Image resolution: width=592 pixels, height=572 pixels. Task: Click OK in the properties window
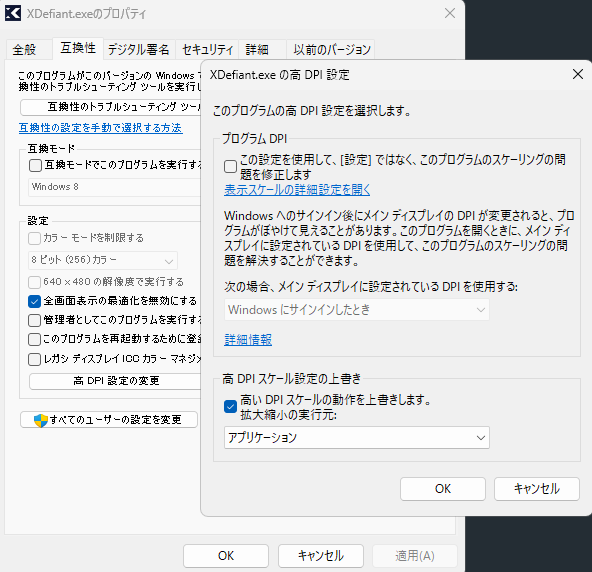[226, 556]
